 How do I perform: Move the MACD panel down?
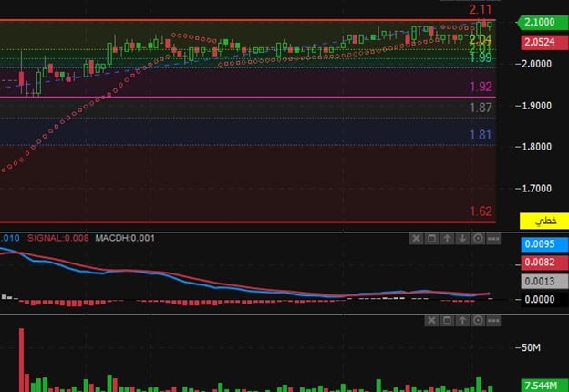pyautogui.click(x=463, y=239)
